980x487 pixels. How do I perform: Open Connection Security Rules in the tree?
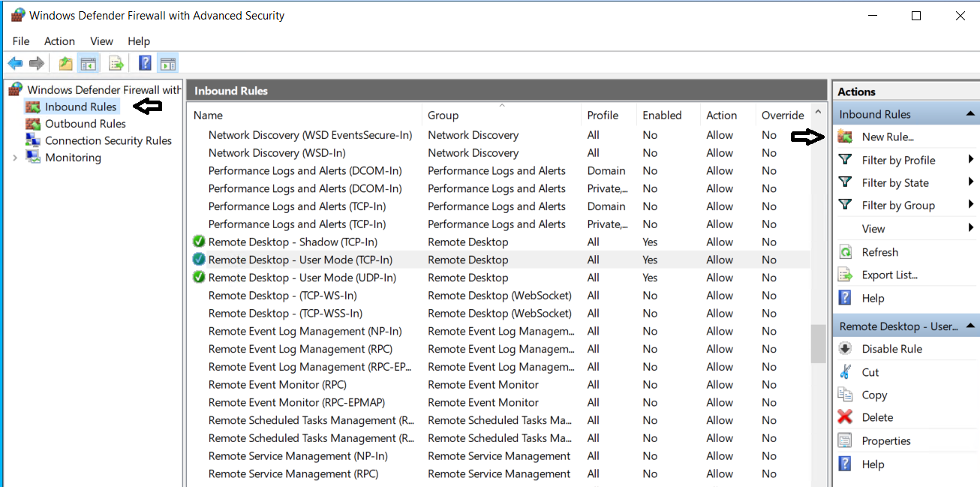108,141
